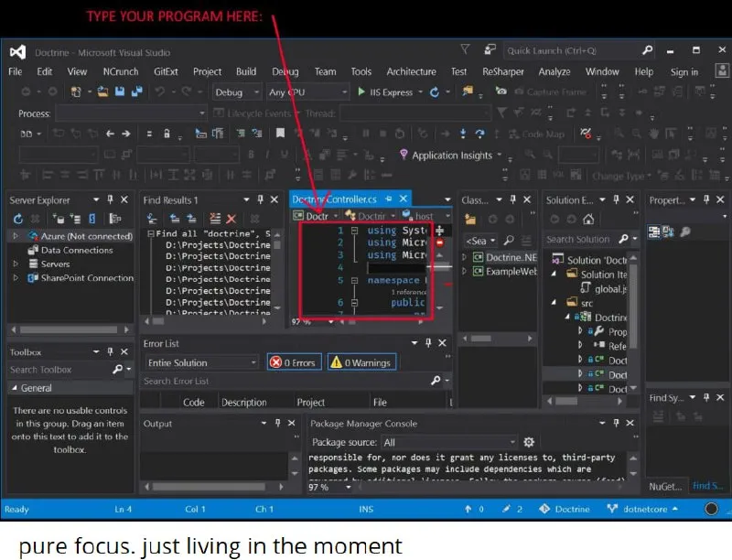Click the Undo toolbar icon
The image size is (732, 560).
[x=160, y=92]
